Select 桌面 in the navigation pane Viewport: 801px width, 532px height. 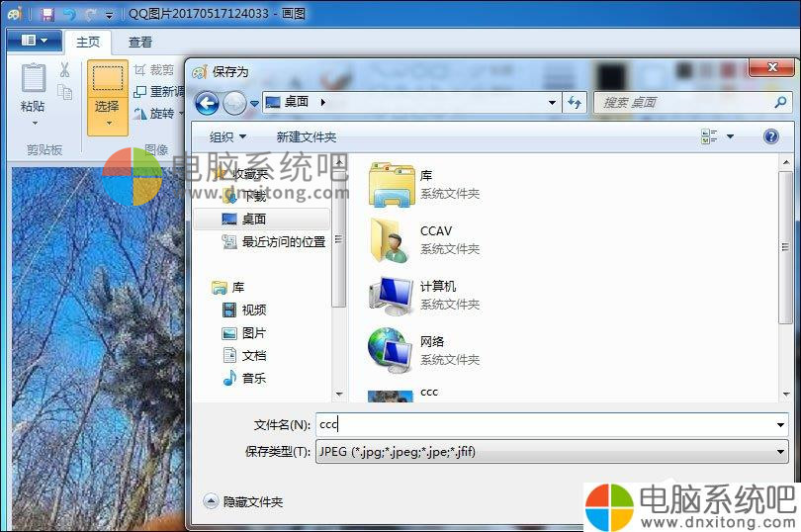(x=262, y=220)
